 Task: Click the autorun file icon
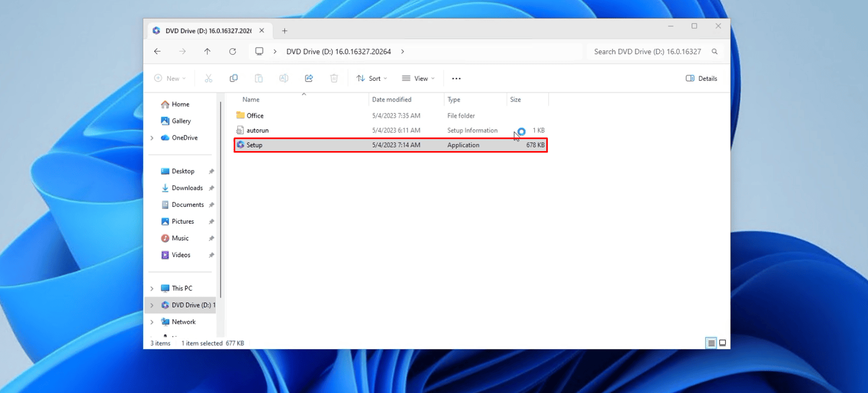pos(240,130)
